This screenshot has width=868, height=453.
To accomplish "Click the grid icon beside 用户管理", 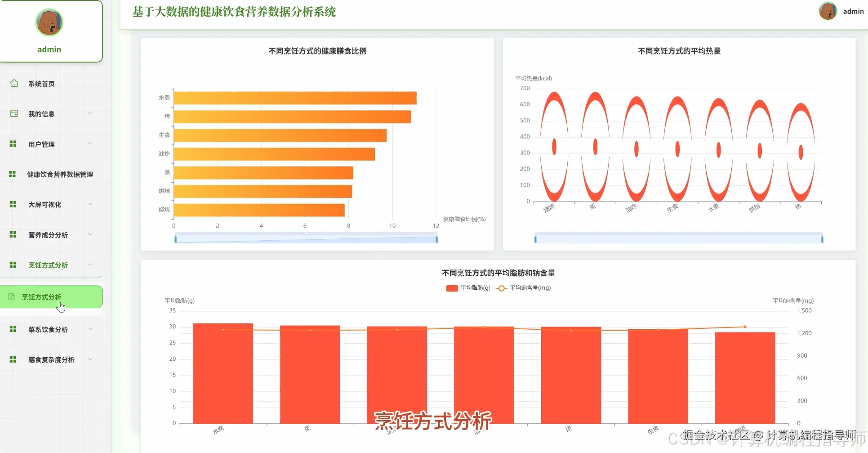I will click(13, 144).
